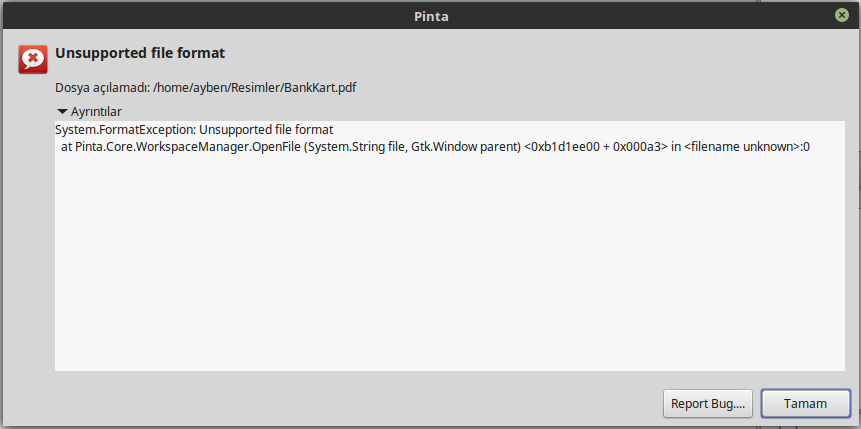
Task: Click the Ayrıntılar label text
Action: point(96,112)
